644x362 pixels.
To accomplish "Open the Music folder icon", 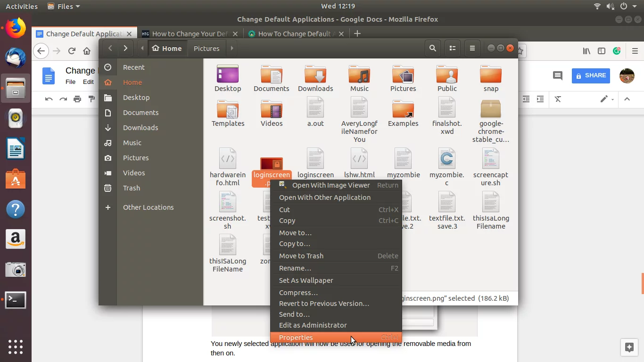I will pyautogui.click(x=359, y=75).
